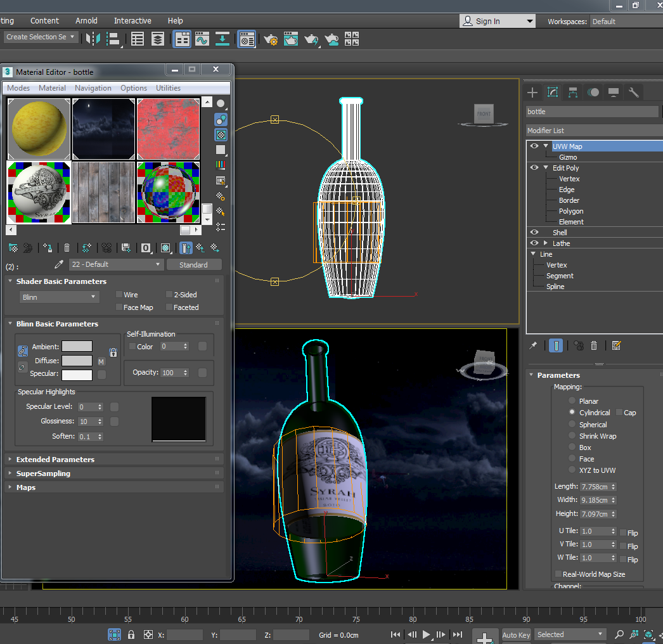The width and height of the screenshot is (663, 644).
Task: Open the Navigation menu in Material Editor
Action: [93, 88]
